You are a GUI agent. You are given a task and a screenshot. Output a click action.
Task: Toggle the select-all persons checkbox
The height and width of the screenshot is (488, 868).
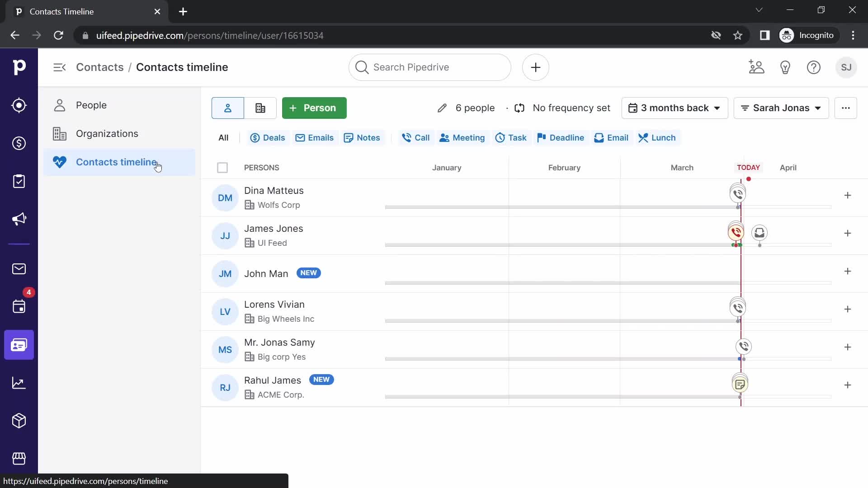point(222,168)
